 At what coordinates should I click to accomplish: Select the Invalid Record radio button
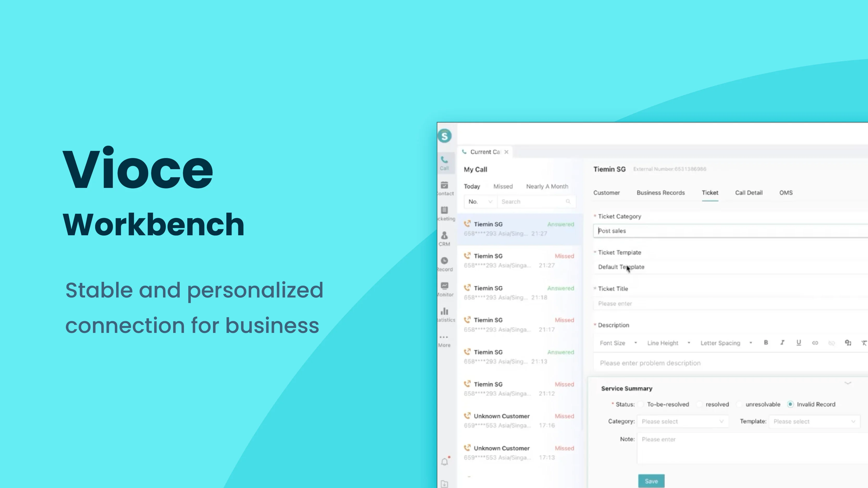[x=790, y=404]
